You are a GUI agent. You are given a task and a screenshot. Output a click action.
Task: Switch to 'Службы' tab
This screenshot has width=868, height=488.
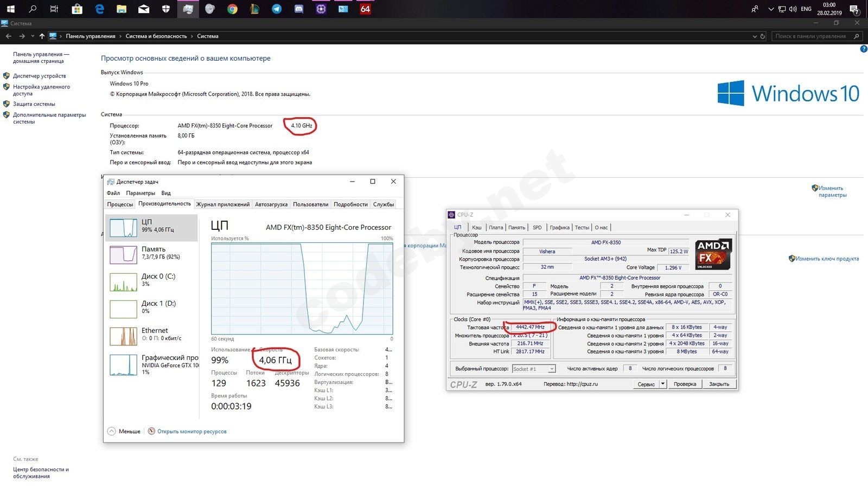pos(384,204)
